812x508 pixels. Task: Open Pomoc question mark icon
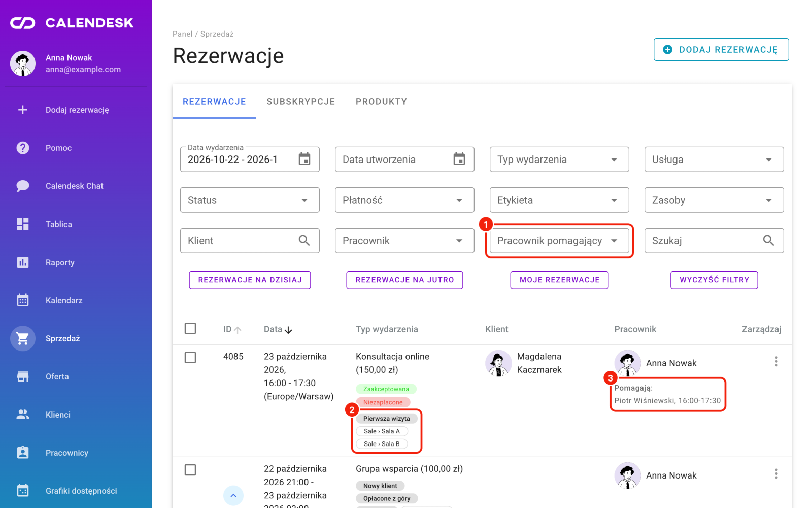coord(23,148)
